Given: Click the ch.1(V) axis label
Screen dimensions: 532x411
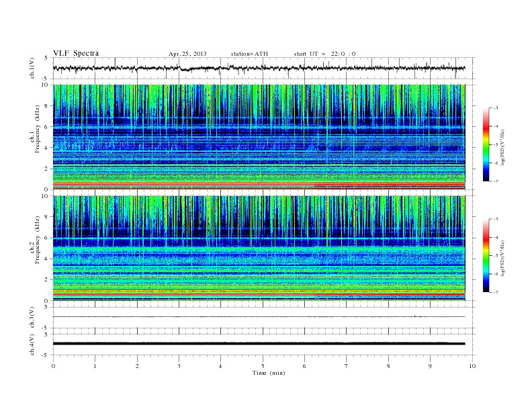Looking at the screenshot, I should 32,68.
